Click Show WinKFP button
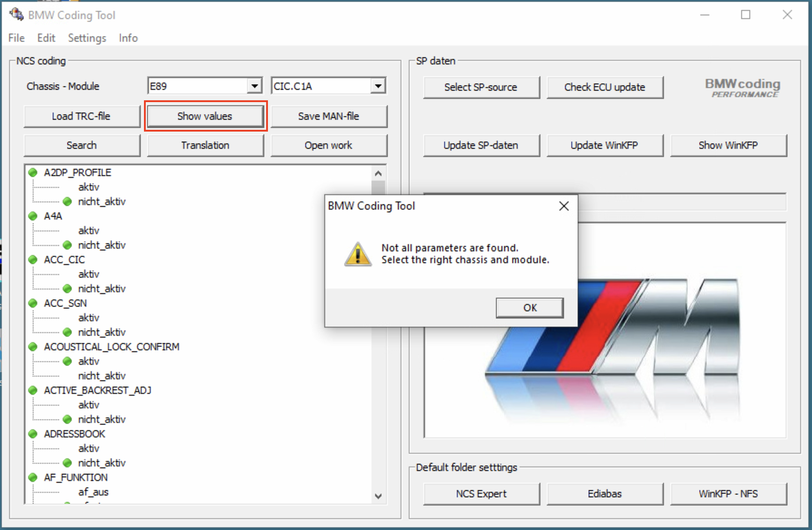This screenshot has height=530, width=812. point(728,145)
